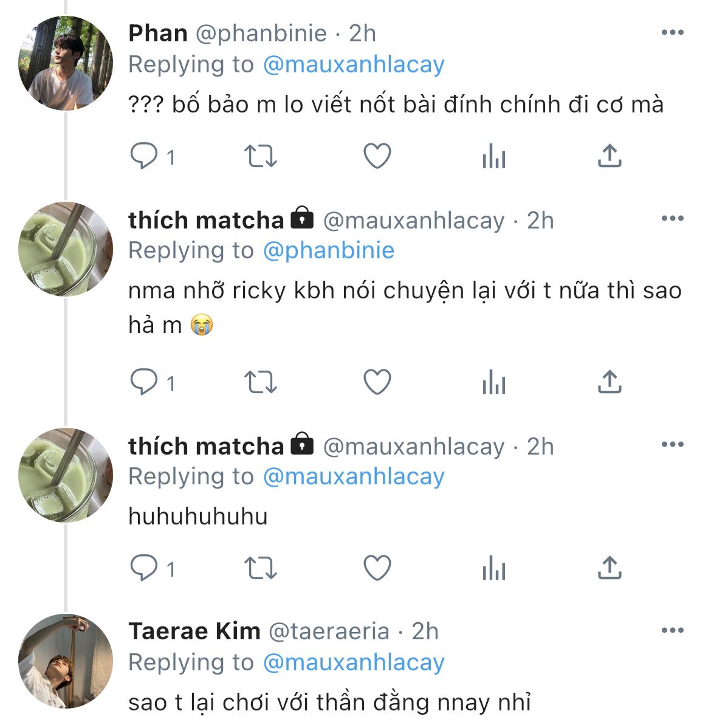Open Phan's profile picture
Screen dimensions: 711x728
click(x=66, y=63)
